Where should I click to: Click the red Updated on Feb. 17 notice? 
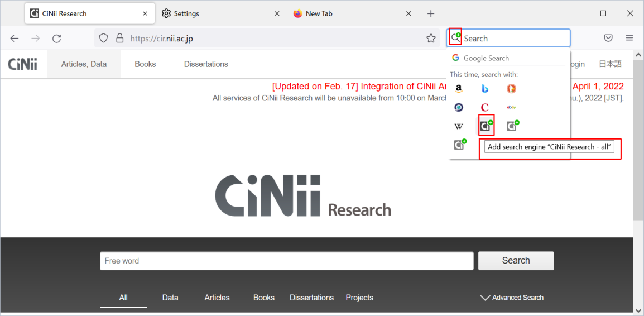[x=358, y=87]
